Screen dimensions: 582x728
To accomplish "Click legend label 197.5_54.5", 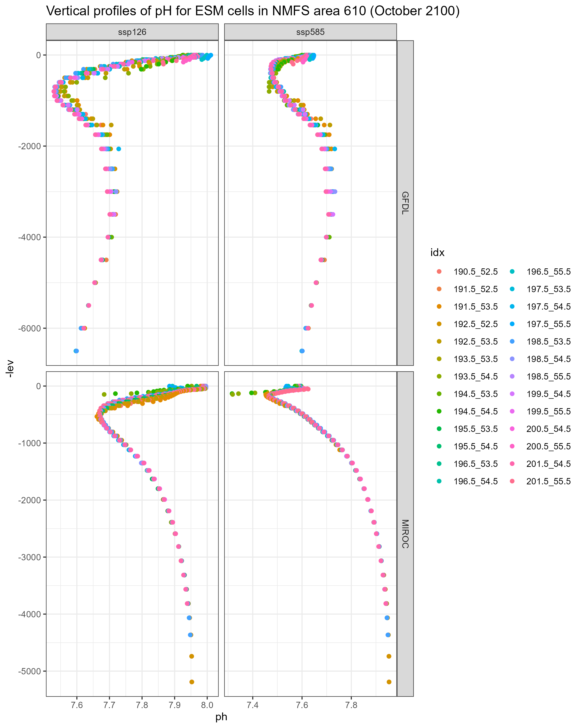I will click(548, 306).
